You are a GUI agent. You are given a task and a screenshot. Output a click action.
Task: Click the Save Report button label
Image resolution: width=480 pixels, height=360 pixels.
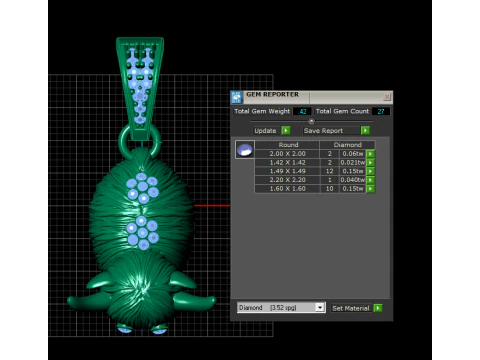(x=323, y=131)
